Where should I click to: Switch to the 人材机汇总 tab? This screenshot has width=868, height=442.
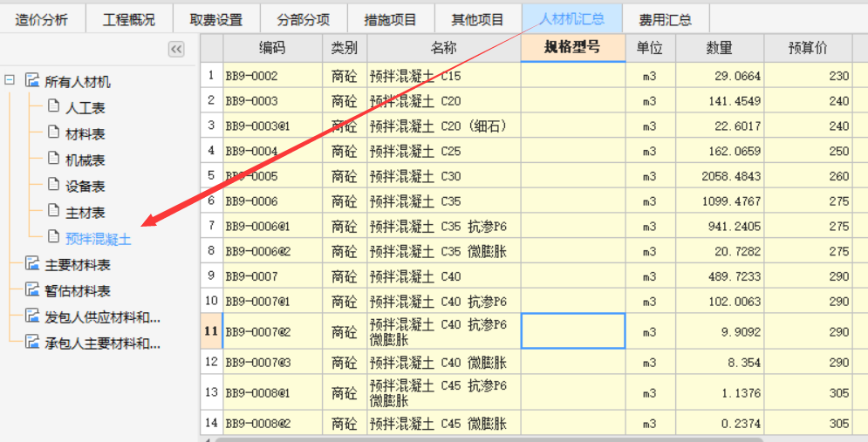(572, 18)
